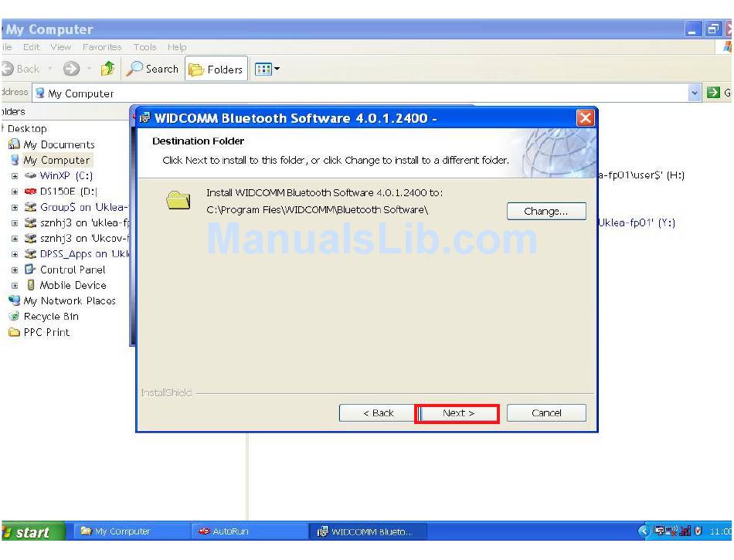Toggle the Folders pane button
The image size is (734, 560).
pyautogui.click(x=216, y=70)
